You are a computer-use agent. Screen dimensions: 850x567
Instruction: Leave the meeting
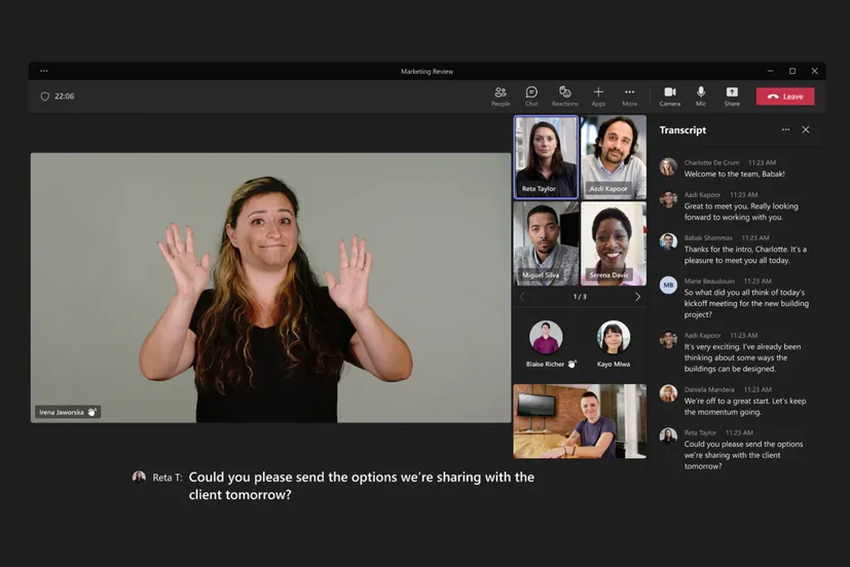click(785, 96)
